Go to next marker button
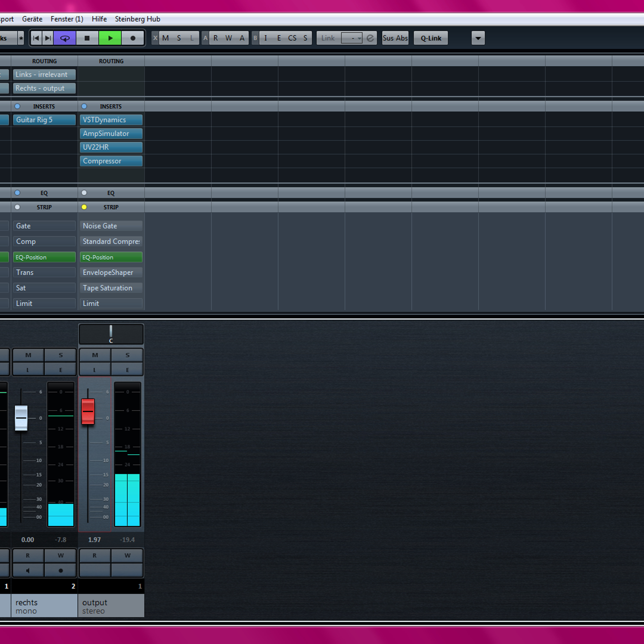The width and height of the screenshot is (644, 644). coord(48,38)
